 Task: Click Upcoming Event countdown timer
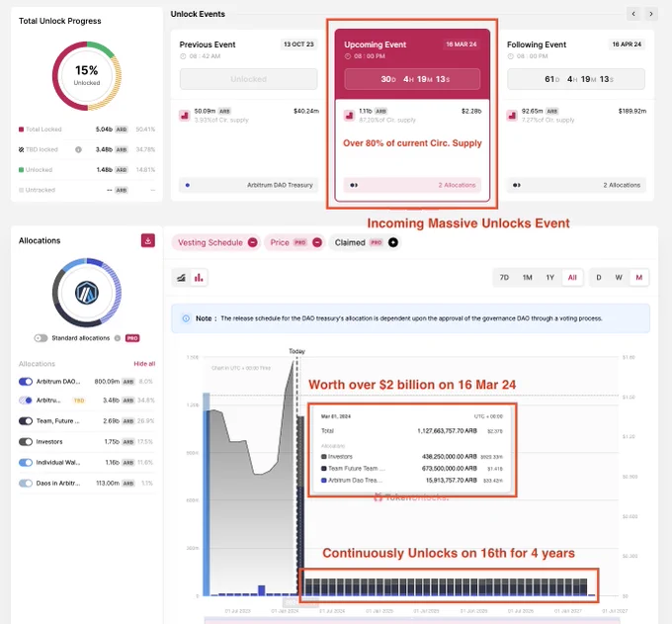pos(412,79)
